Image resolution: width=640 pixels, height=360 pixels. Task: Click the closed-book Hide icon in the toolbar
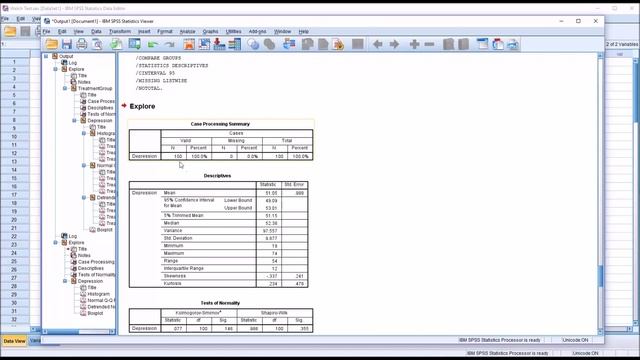(463, 44)
